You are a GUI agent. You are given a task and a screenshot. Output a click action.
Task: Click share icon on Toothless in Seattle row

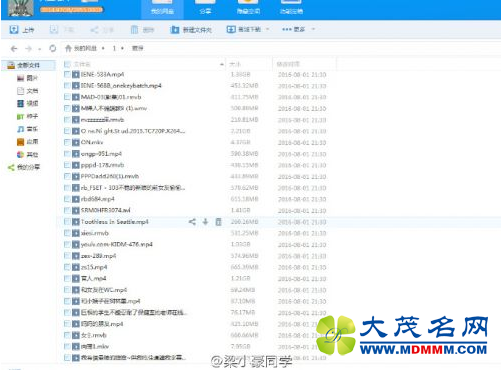tap(192, 222)
